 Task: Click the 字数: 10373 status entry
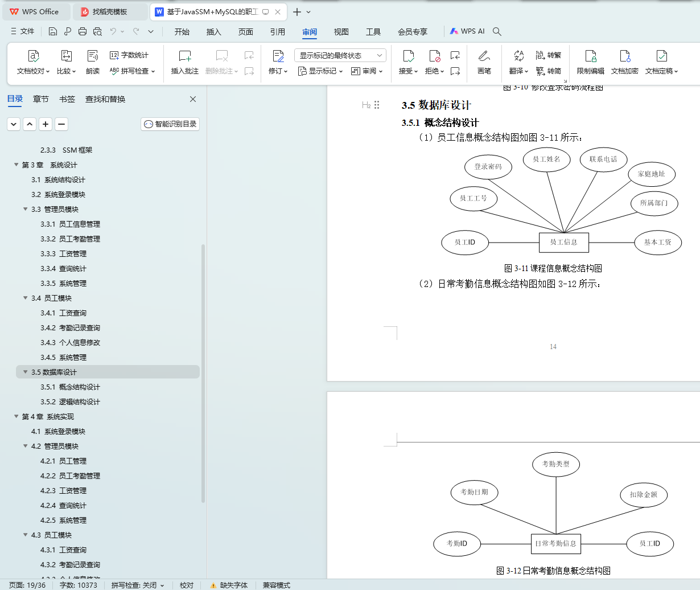tap(79, 585)
